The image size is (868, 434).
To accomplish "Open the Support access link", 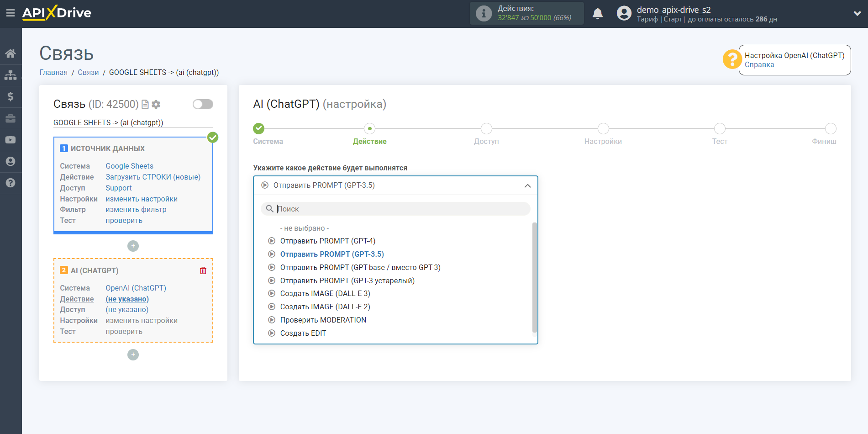I will tap(118, 188).
